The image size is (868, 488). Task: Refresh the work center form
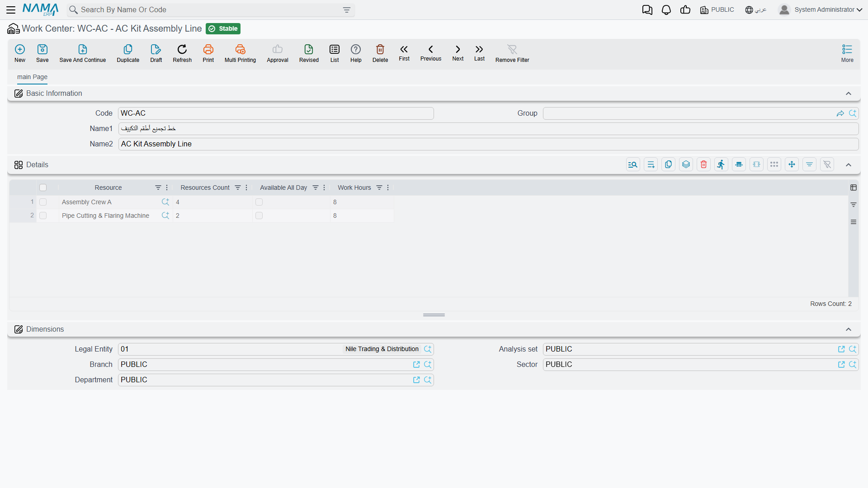point(182,53)
